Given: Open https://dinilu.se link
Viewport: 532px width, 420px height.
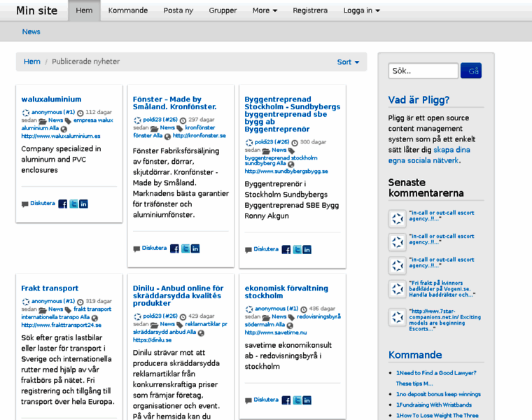Looking at the screenshot, I should click(152, 340).
